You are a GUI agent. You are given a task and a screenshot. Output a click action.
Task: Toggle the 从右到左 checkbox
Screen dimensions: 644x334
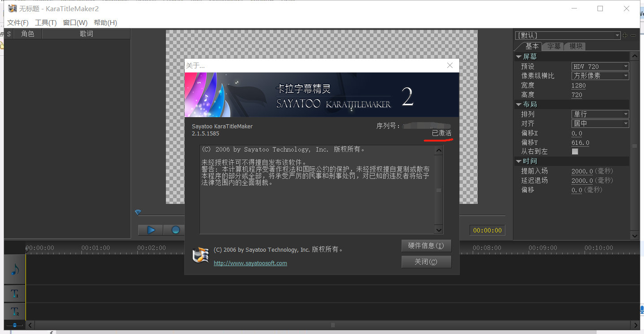(x=575, y=152)
